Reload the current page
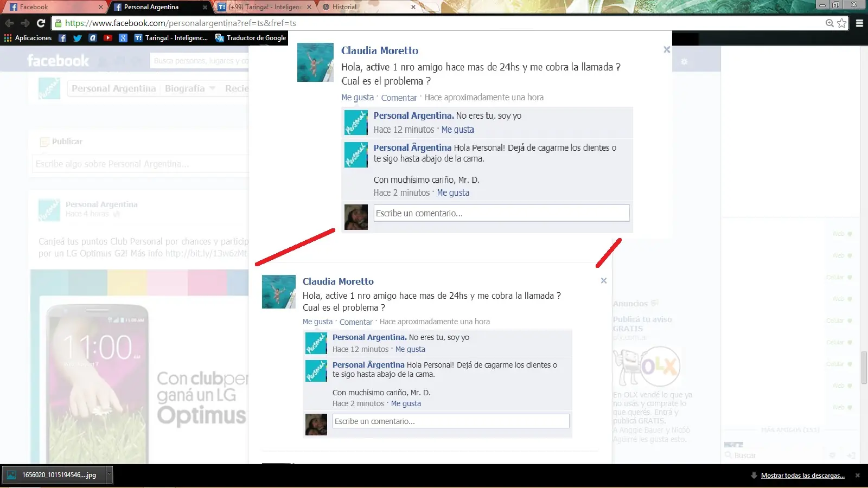The height and width of the screenshot is (488, 868). [41, 23]
